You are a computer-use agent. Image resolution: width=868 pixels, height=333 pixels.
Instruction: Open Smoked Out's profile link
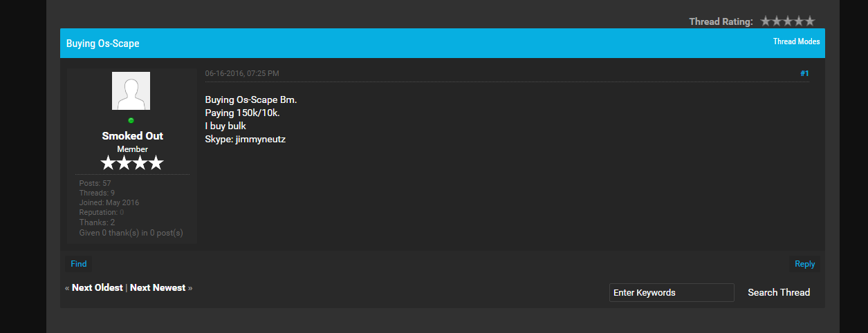point(132,136)
